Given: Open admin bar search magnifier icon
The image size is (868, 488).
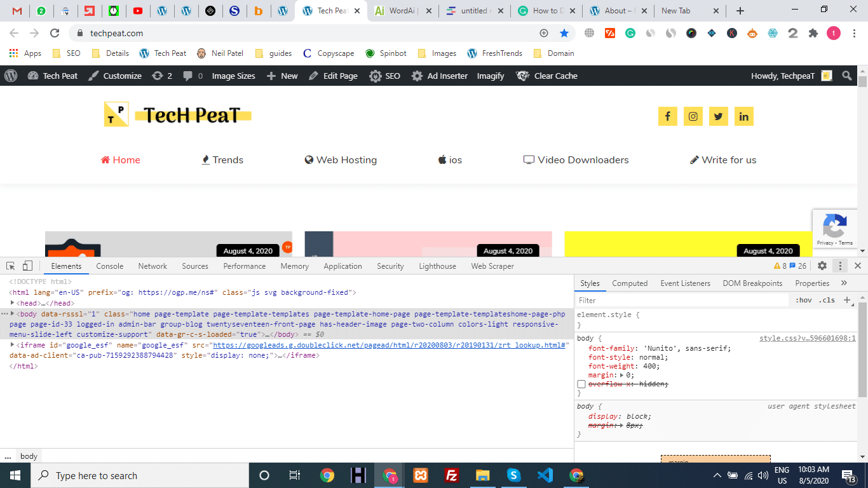Looking at the screenshot, I should pos(847,76).
